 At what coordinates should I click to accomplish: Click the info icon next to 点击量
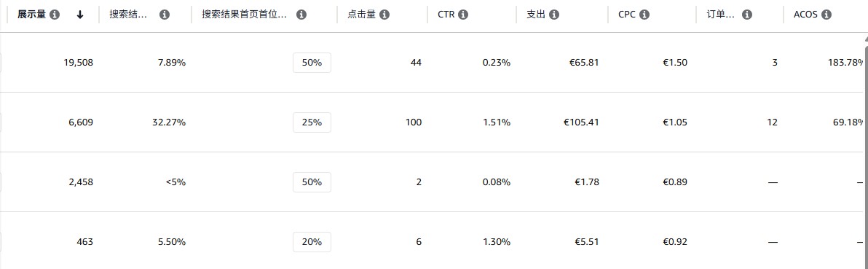pyautogui.click(x=384, y=15)
